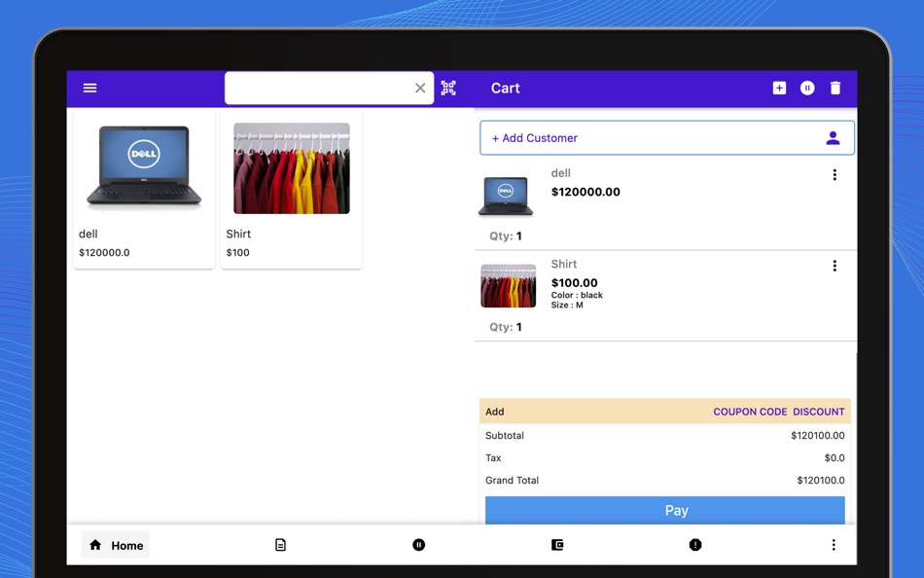This screenshot has width=924, height=578.
Task: Clear the search field with X icon
Action: [x=420, y=88]
